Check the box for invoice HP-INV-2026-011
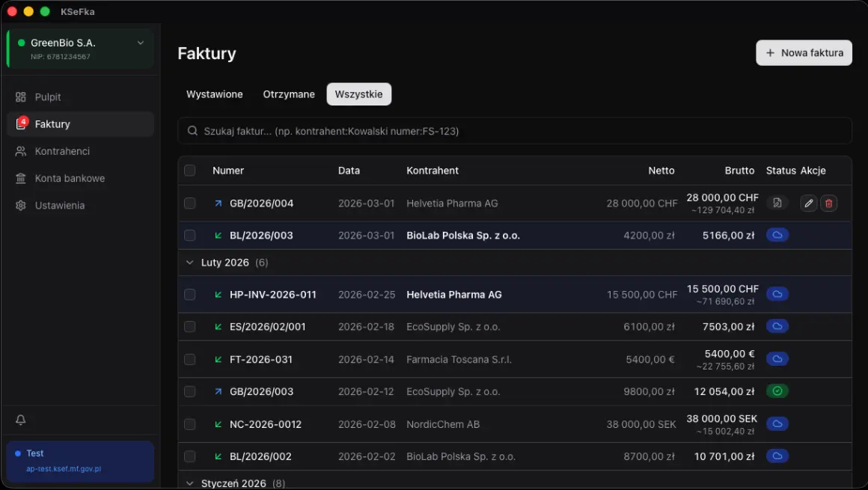Screen dimensions: 868x490 click(190, 295)
